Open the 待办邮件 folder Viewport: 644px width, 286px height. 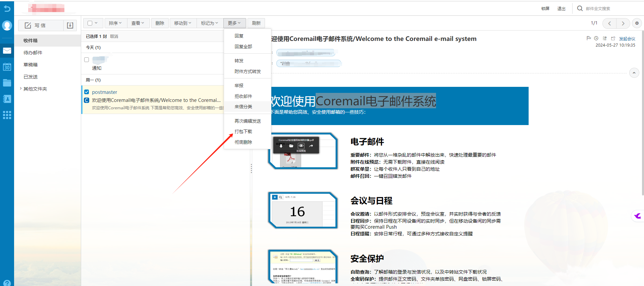[48, 53]
